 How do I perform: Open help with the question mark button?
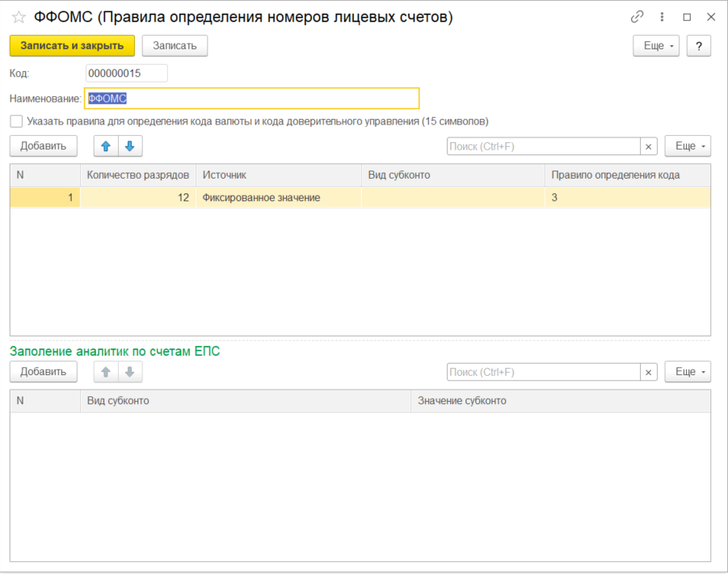tap(698, 46)
